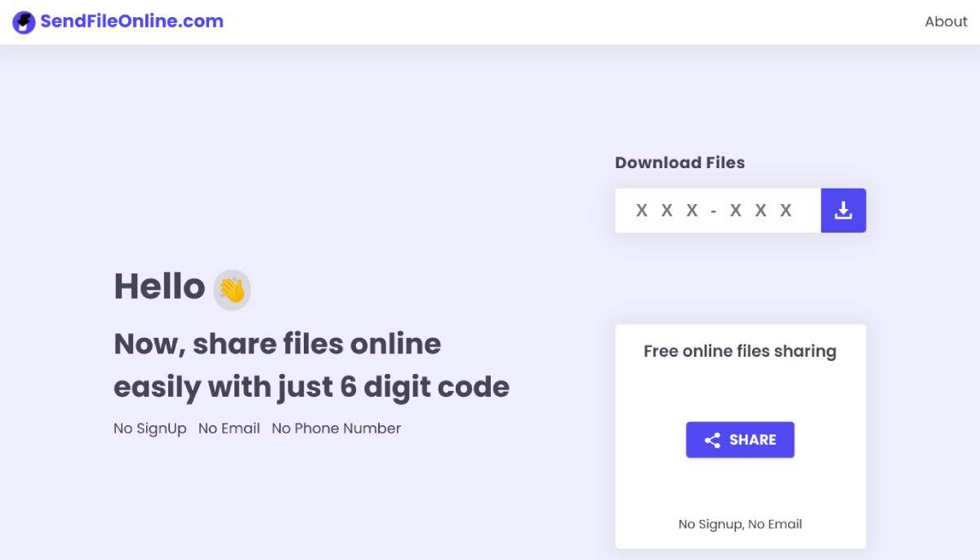Click blank area above SHARE button in card

click(x=740, y=392)
